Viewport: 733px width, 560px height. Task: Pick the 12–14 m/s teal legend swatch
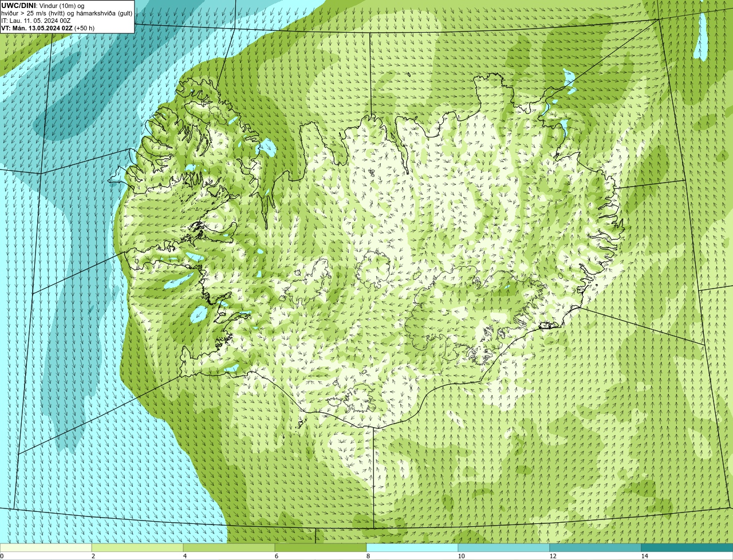(x=596, y=548)
